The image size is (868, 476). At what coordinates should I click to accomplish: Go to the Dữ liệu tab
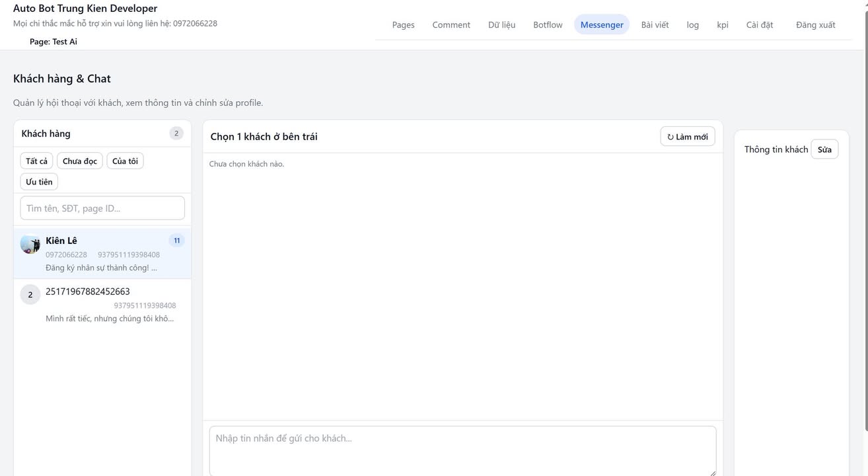[501, 25]
